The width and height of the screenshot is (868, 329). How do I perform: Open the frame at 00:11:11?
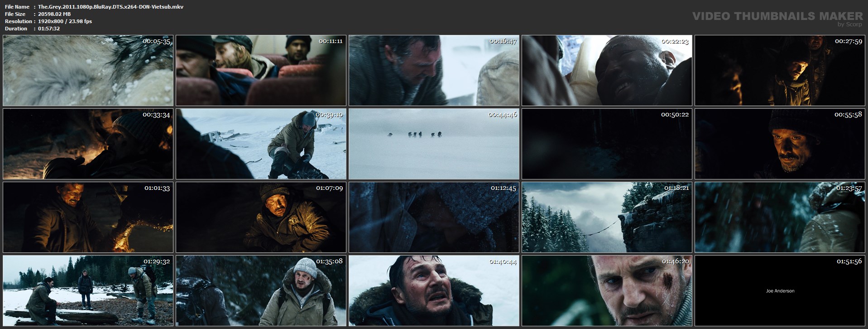pyautogui.click(x=261, y=70)
